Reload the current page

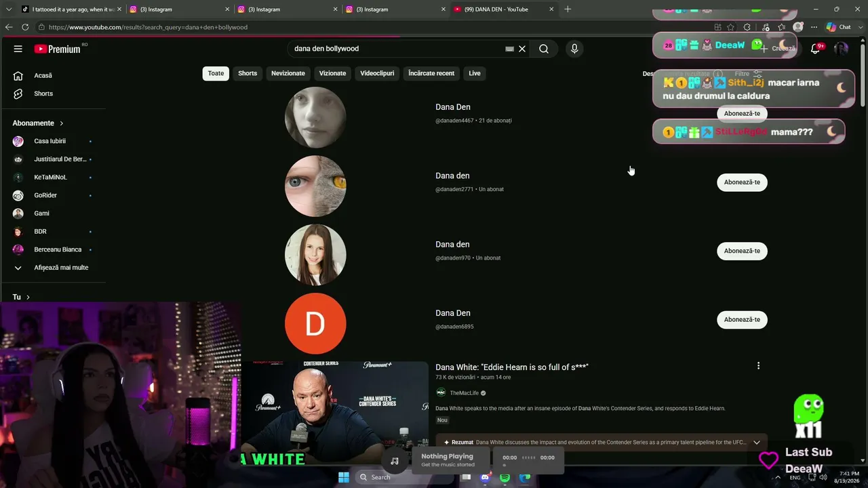tap(25, 27)
